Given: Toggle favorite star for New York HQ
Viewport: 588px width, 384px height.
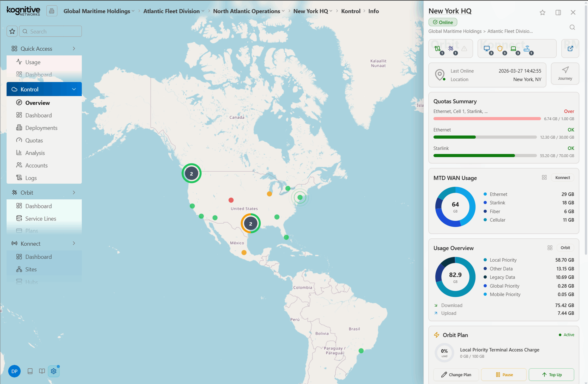Looking at the screenshot, I should click(543, 12).
